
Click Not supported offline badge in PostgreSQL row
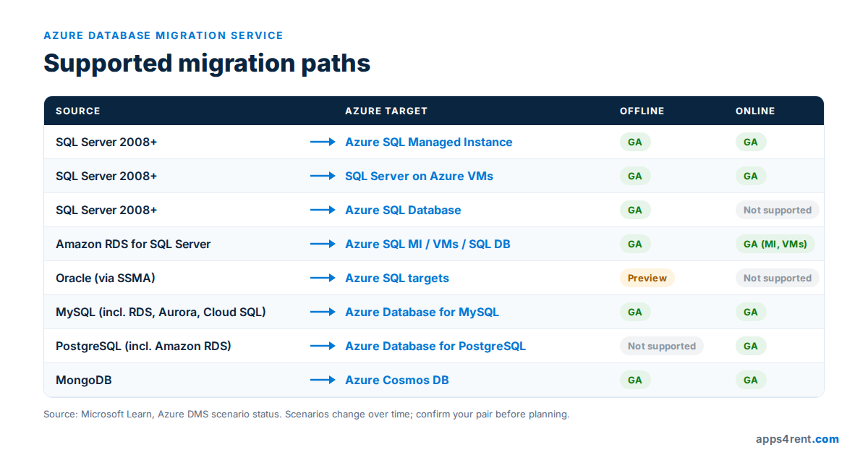662,346
